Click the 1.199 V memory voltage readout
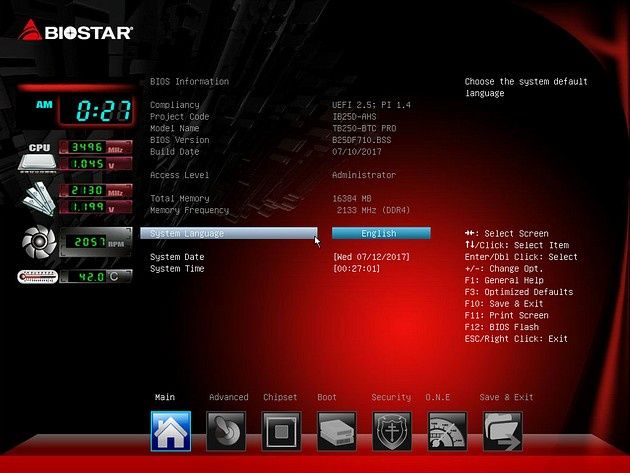The height and width of the screenshot is (473, 630). point(96,207)
